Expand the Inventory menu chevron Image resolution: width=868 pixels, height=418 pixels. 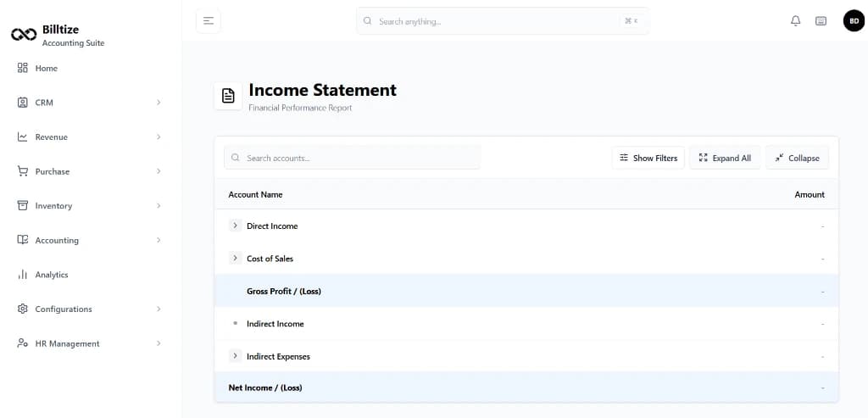coord(159,205)
